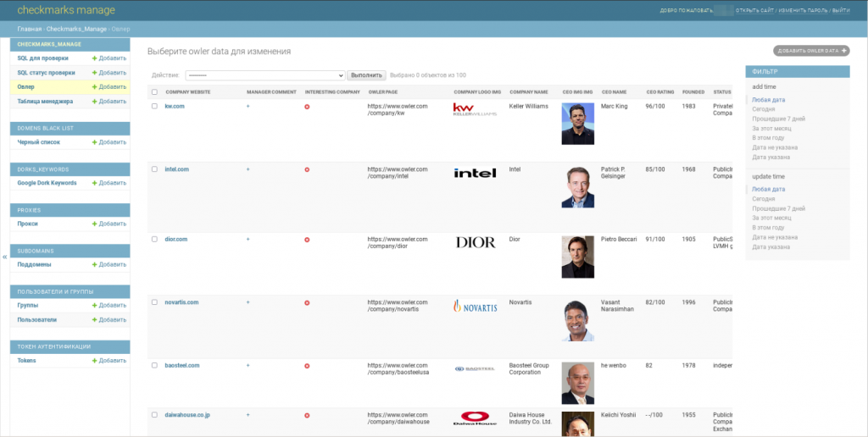Click the Выполнить button

366,75
